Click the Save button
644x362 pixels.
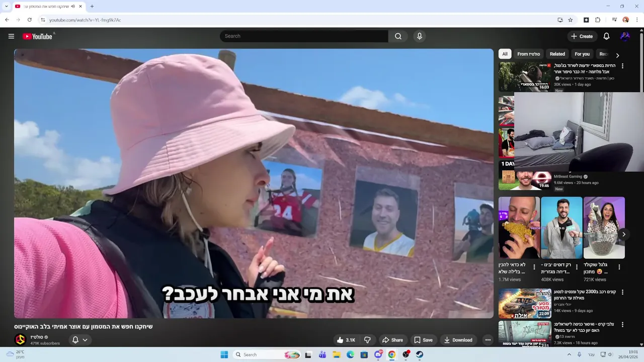tap(423, 340)
